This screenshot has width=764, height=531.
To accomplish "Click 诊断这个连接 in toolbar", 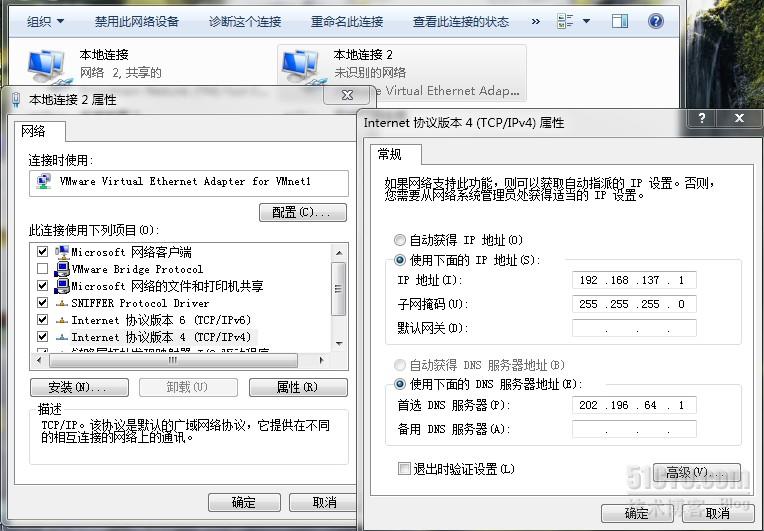I will tap(245, 21).
